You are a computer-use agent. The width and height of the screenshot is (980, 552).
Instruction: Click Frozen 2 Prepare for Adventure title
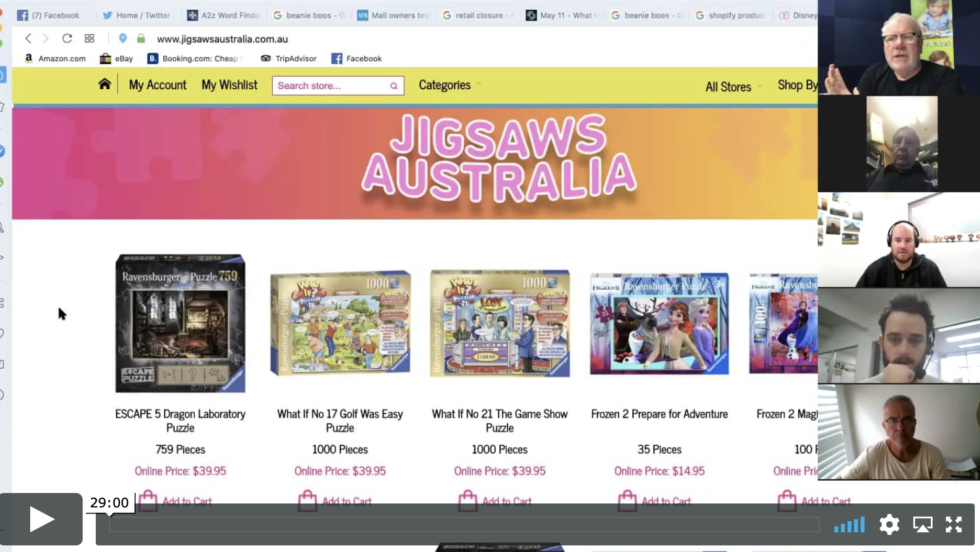tap(659, 414)
